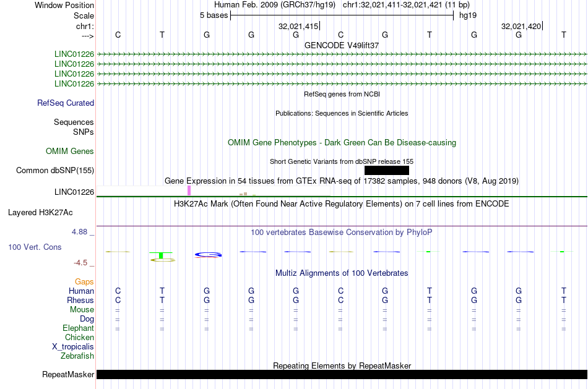This screenshot has height=389, width=588.
Task: Select the X_tropicalis alignment row label
Action: [73, 347]
